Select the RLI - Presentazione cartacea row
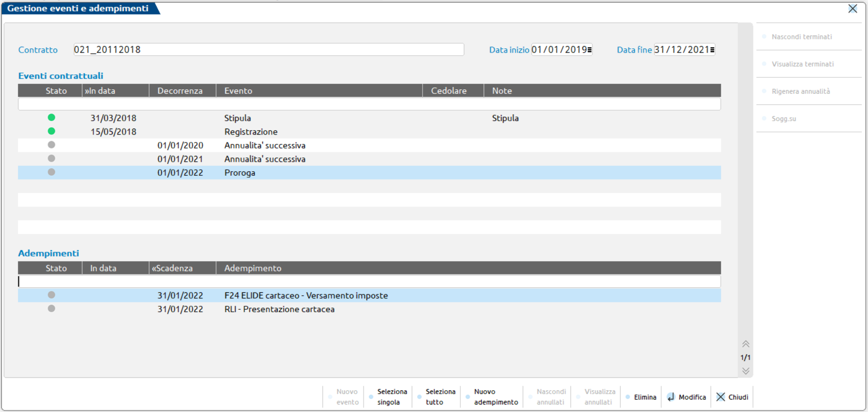This screenshot has height=412, width=868. point(279,309)
